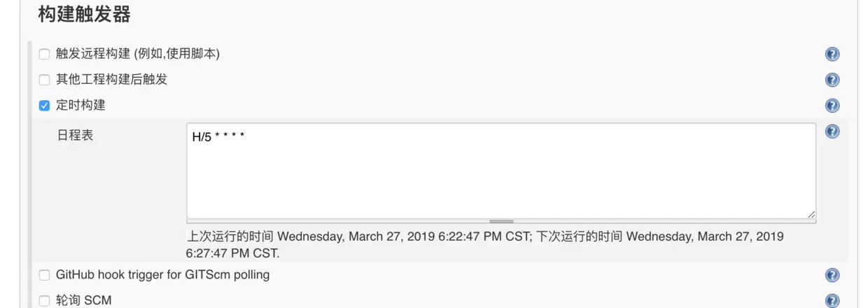Enable GitHub hook trigger for GITScm polling checkbox

(44, 275)
